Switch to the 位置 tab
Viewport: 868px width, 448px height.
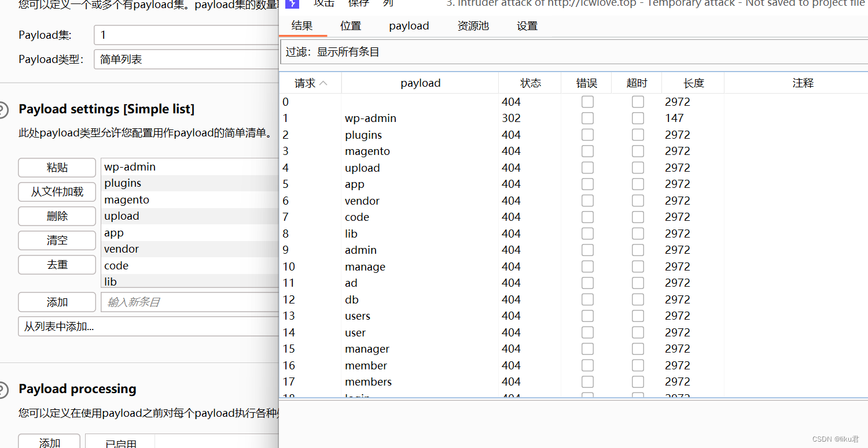pos(351,25)
